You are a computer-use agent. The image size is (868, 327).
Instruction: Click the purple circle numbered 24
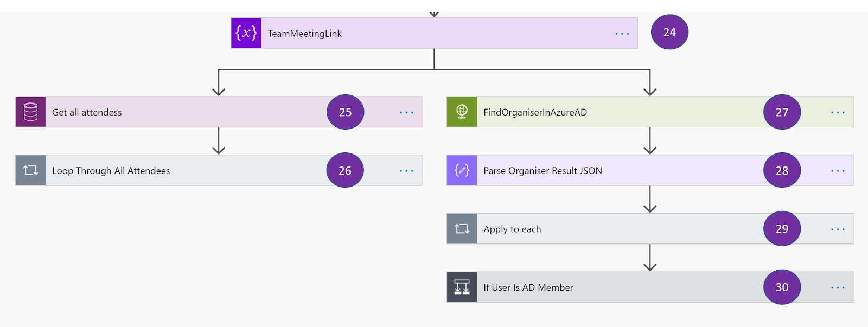(669, 33)
